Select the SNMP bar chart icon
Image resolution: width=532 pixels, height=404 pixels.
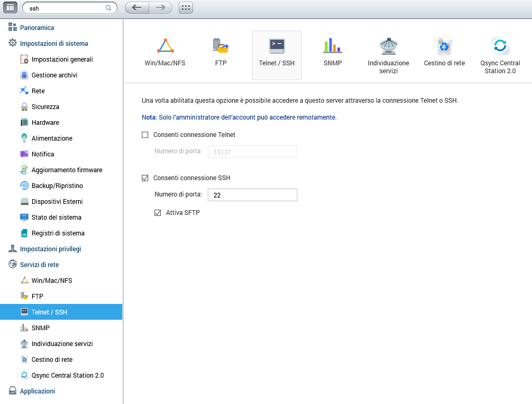pyautogui.click(x=332, y=46)
